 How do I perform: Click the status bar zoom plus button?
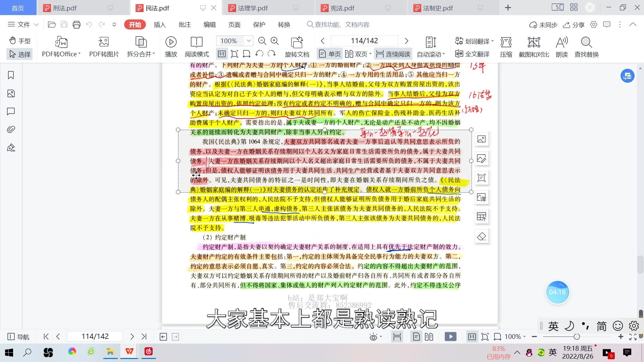[621, 337]
